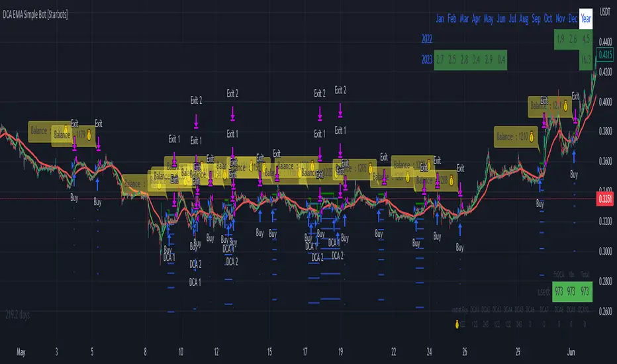
Task: Click the leftmost magenta Exit 2 arrow
Action: pos(196,121)
